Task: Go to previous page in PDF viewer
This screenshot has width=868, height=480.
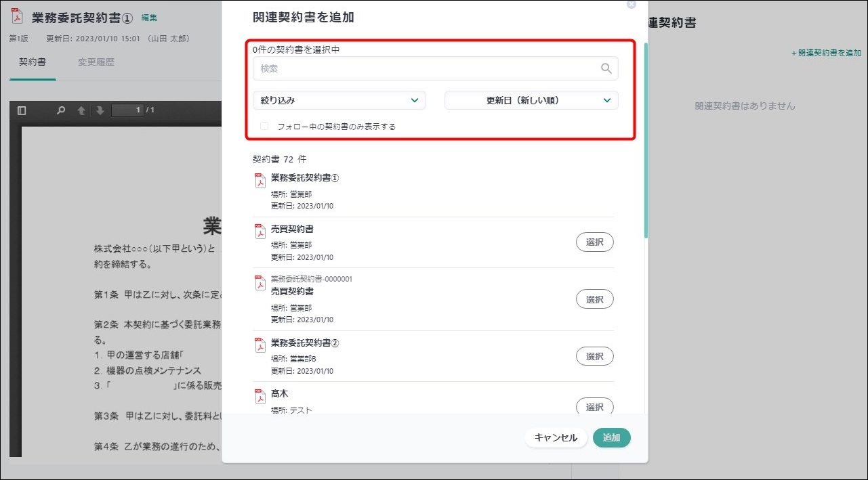Action: (x=81, y=110)
